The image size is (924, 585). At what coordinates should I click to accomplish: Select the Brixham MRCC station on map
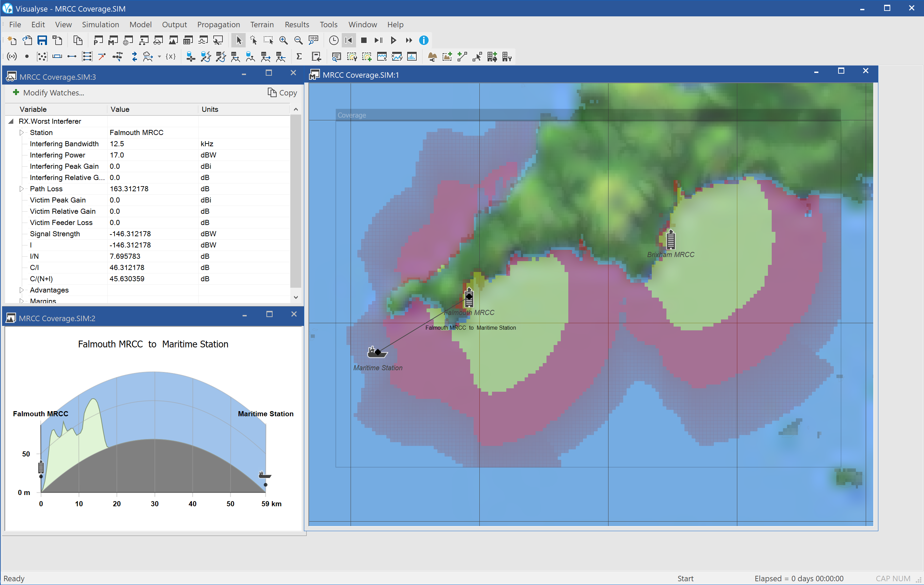[x=671, y=240]
